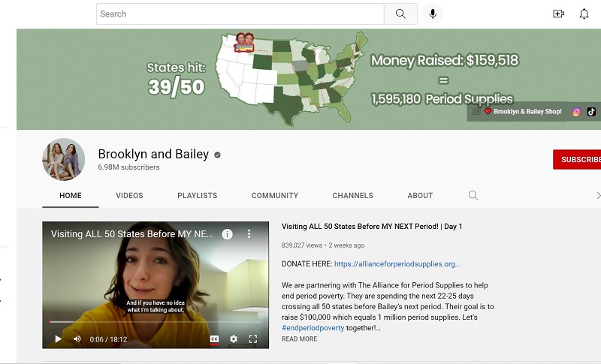The image size is (601, 364).
Task: Switch to the PLAYLISTS tab
Action: click(198, 196)
